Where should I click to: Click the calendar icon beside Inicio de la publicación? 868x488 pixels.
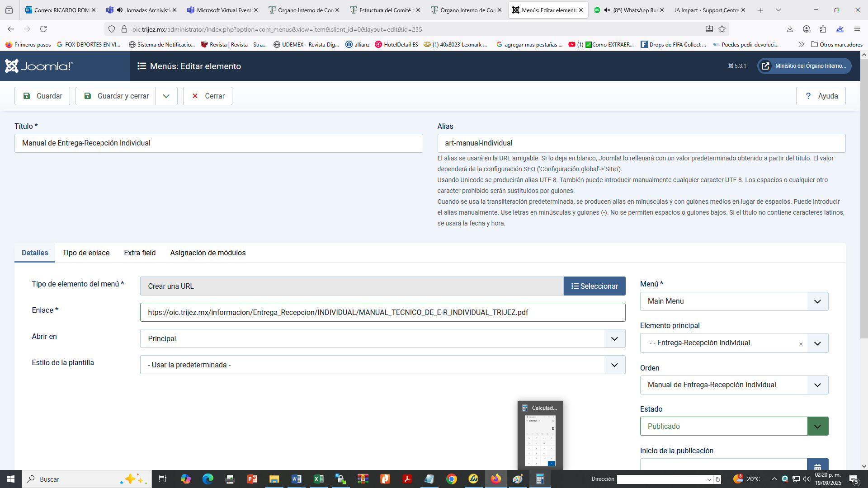817,466
